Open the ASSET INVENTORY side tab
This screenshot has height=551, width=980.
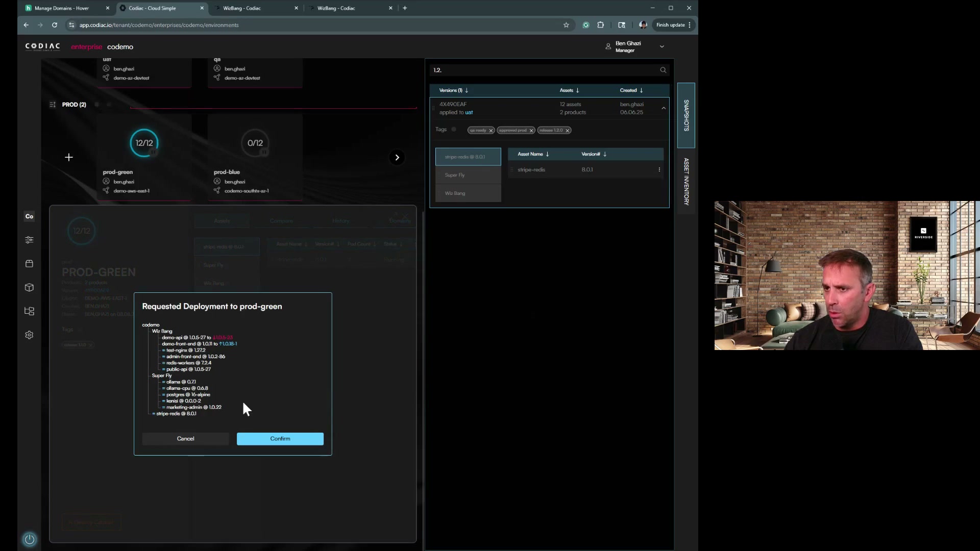tap(686, 182)
